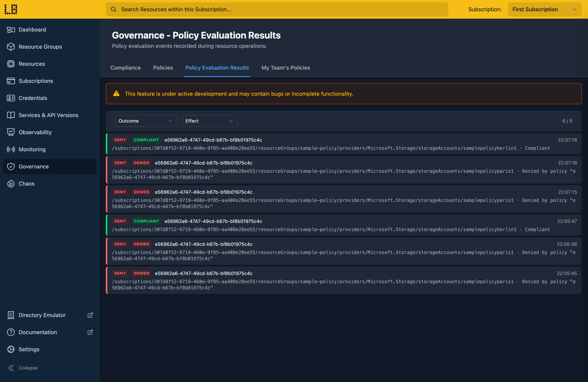Open the Directory Emulator link

click(50, 315)
